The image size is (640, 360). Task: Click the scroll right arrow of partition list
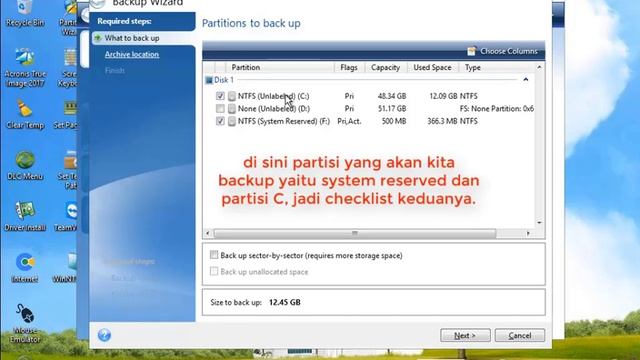[528, 233]
